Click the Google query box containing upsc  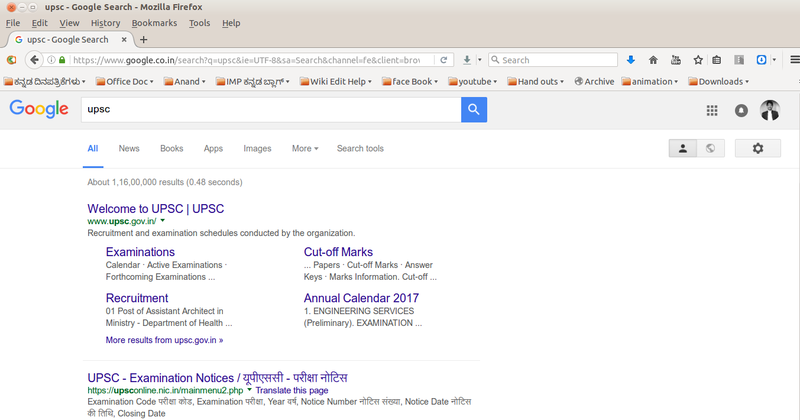click(x=271, y=109)
